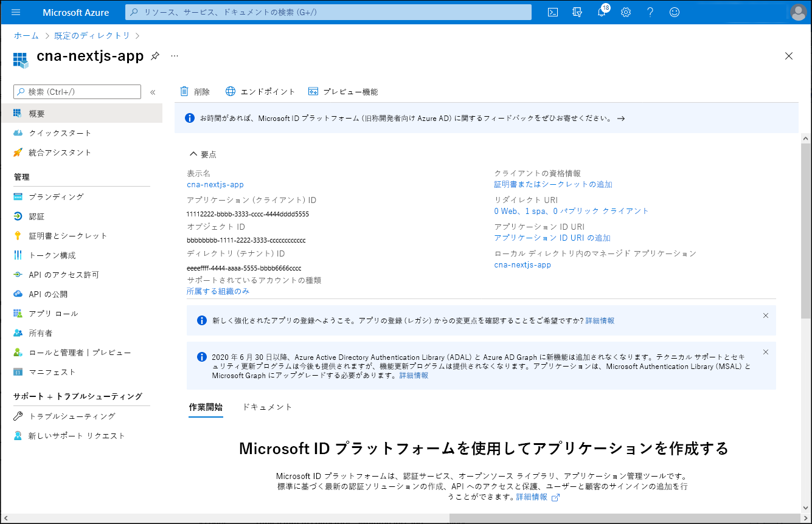The image size is (812, 524).
Task: Open the more options ellipsis beside title
Action: coord(175,56)
